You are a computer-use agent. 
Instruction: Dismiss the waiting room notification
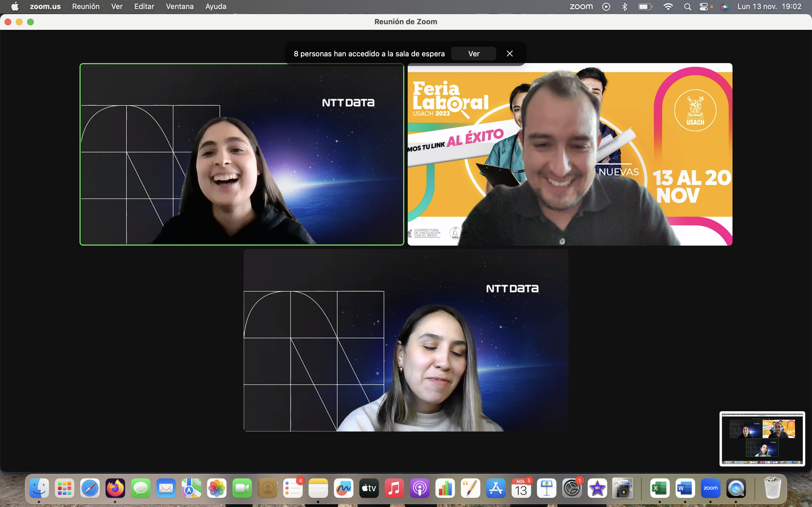click(x=509, y=54)
